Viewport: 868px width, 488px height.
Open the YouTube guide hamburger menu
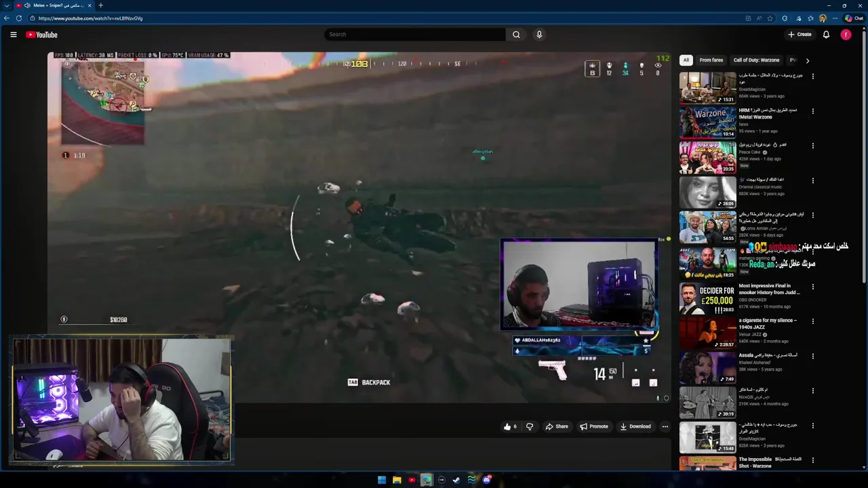(13, 35)
